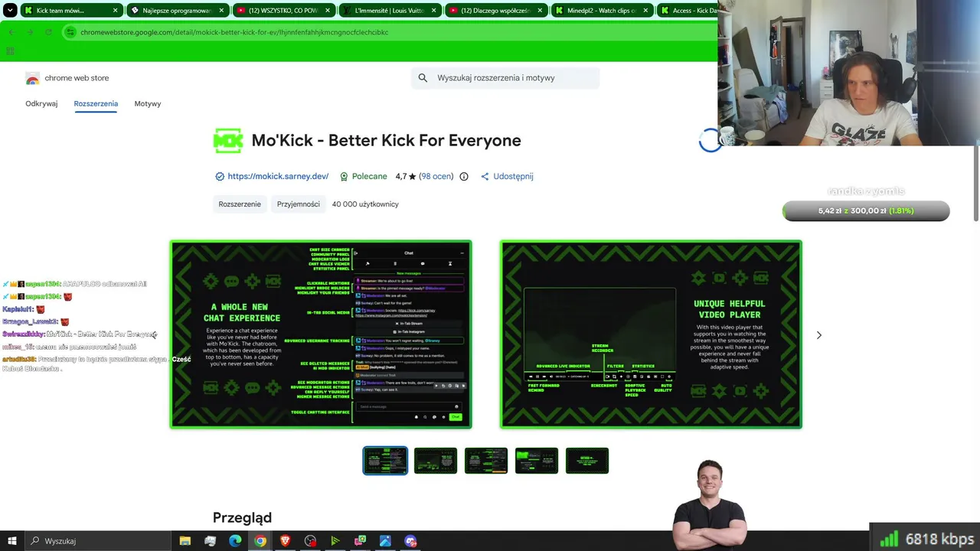Open OBS Studio from the taskbar
The image size is (980, 551).
tap(310, 541)
